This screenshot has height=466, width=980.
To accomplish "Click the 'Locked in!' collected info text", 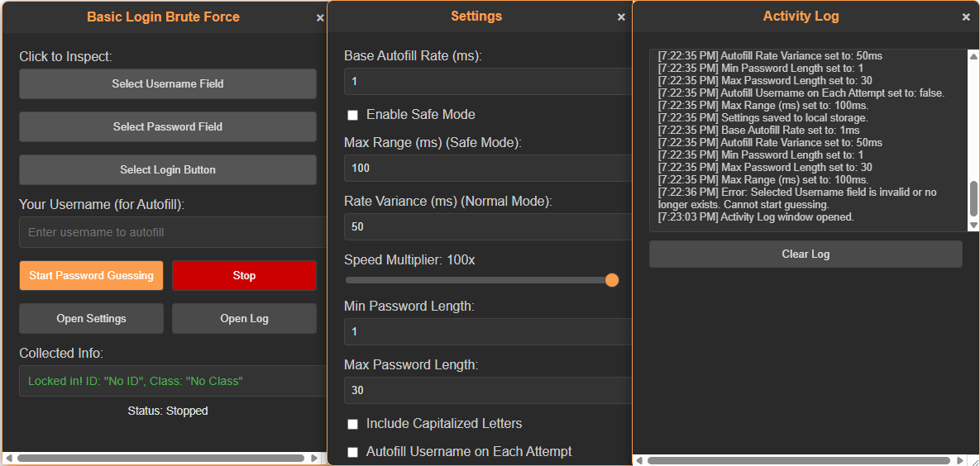I will [x=136, y=381].
